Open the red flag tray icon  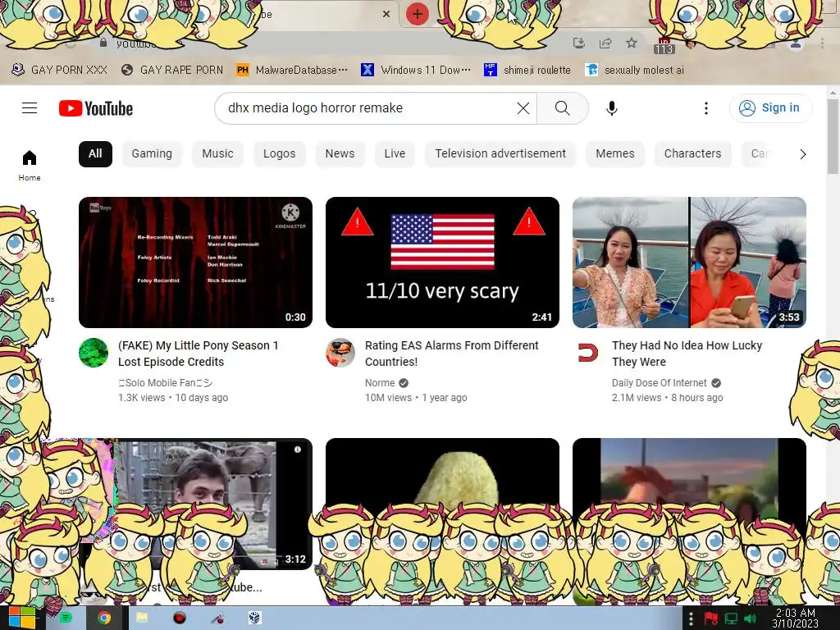click(711, 619)
